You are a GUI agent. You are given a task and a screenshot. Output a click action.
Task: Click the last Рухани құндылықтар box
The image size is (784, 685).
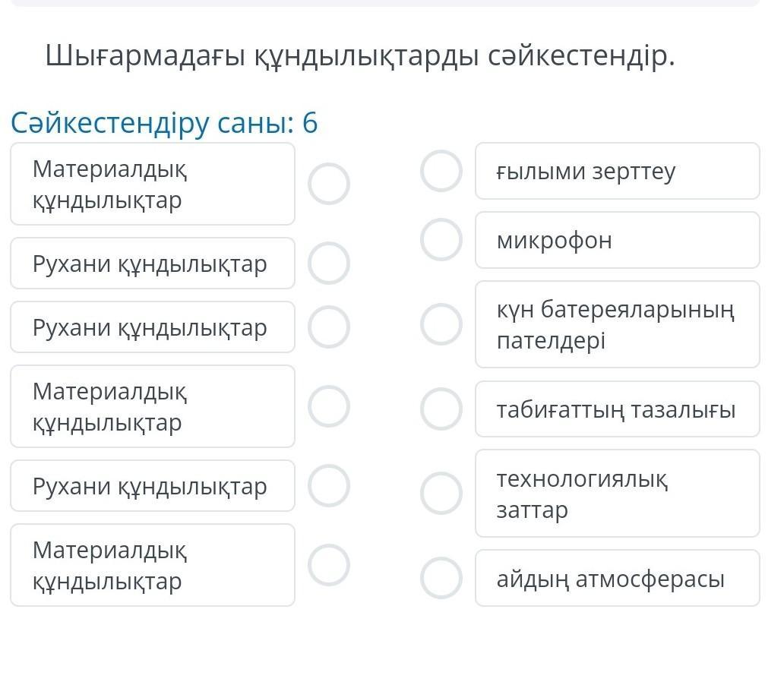tap(152, 485)
